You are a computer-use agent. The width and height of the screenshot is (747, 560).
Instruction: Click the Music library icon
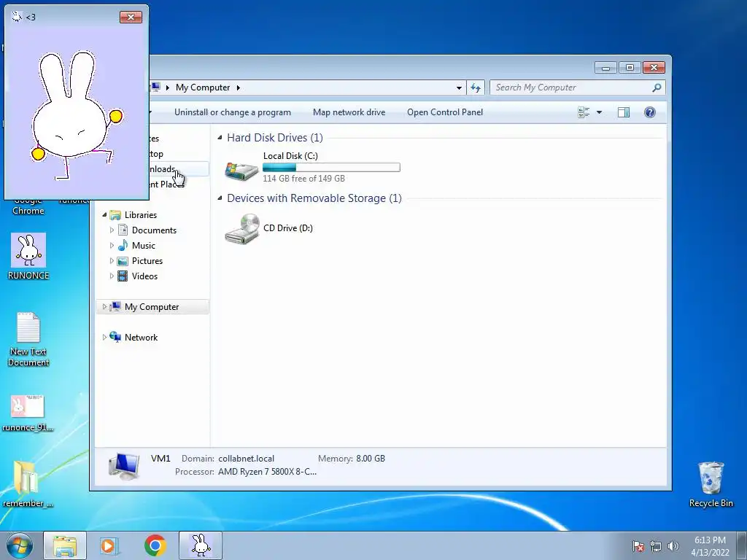click(x=123, y=246)
